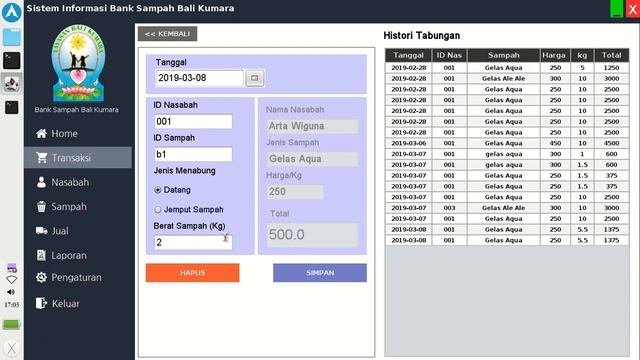Click the green minimize button in the title bar

(x=616, y=9)
